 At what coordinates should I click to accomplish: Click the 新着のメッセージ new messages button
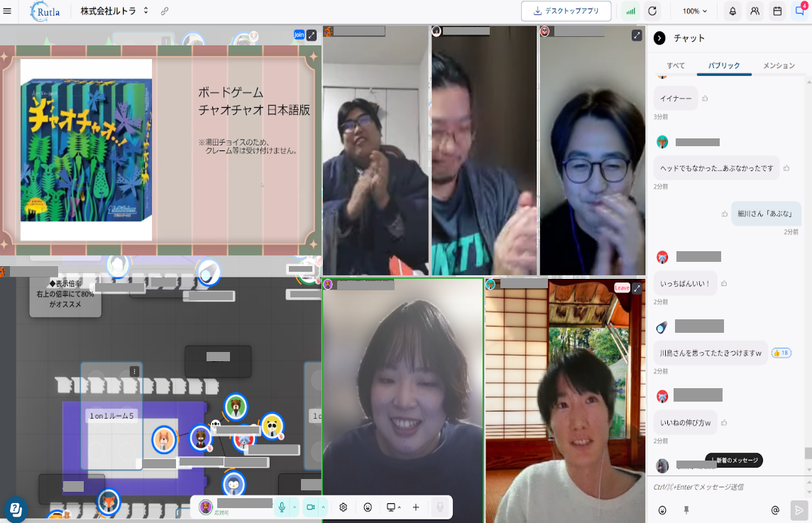pos(734,461)
